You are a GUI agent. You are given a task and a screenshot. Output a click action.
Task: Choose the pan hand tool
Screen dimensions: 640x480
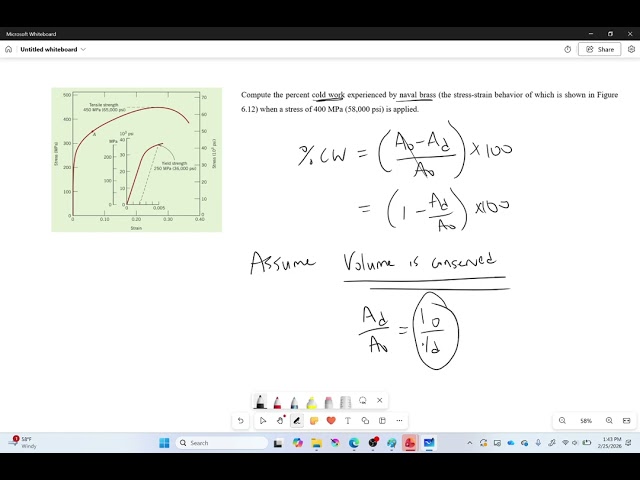pos(280,420)
